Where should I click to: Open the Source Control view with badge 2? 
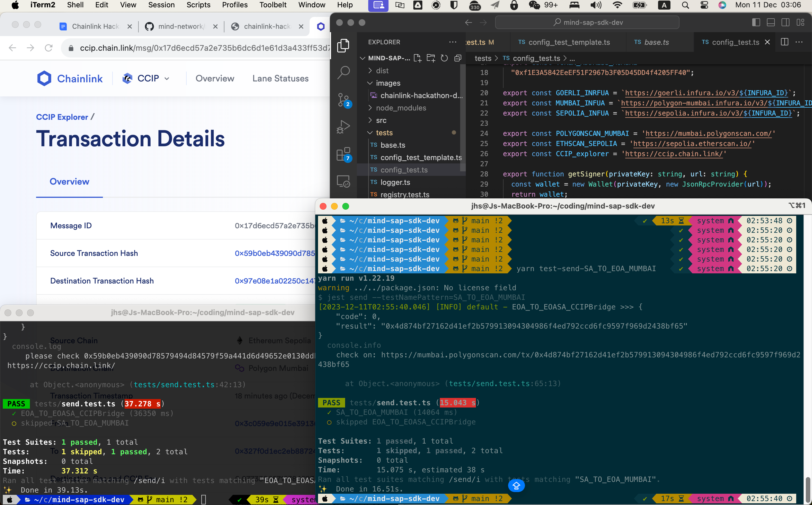point(343,99)
